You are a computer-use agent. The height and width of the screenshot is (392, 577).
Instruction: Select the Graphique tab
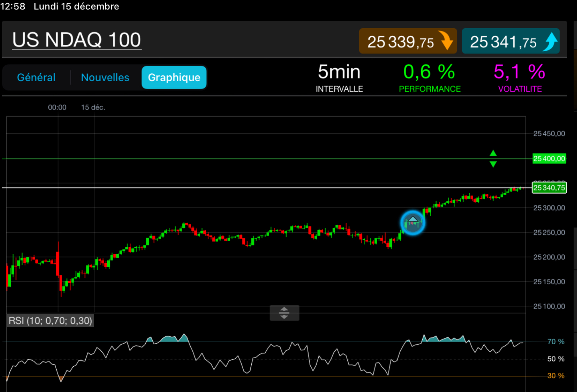(x=174, y=77)
